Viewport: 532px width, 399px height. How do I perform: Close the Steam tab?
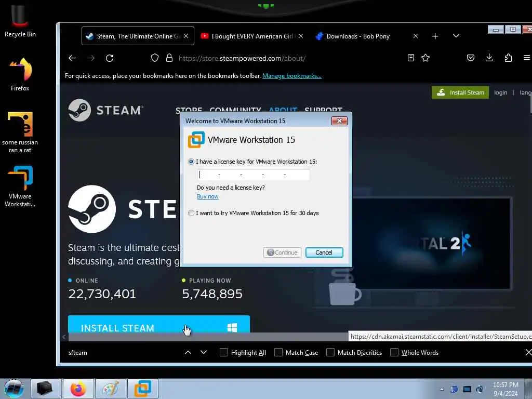point(186,36)
